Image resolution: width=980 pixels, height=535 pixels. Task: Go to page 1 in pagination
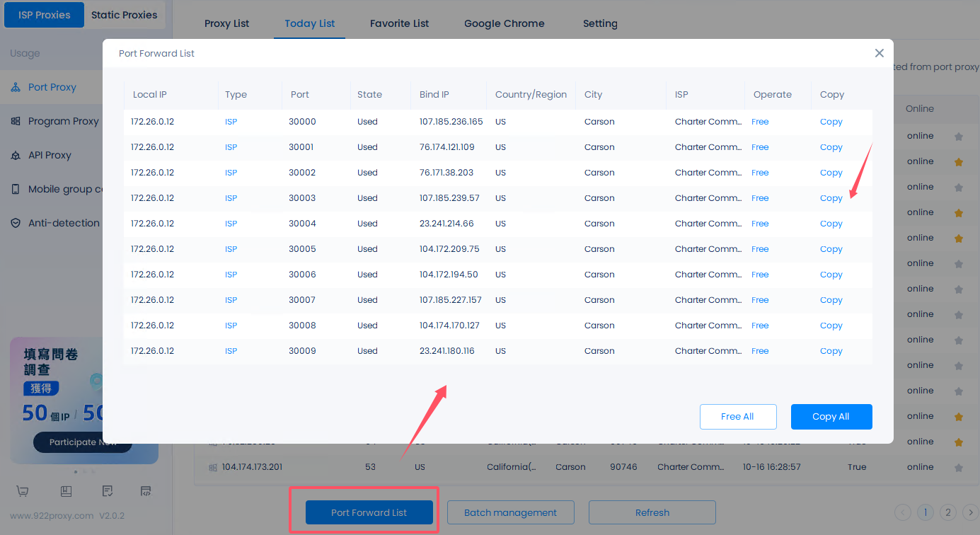click(x=926, y=512)
